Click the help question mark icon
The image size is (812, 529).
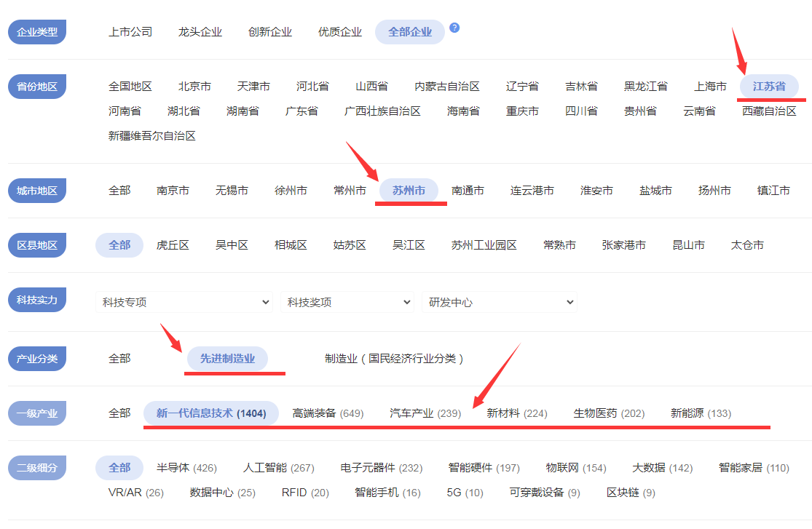coord(454,28)
